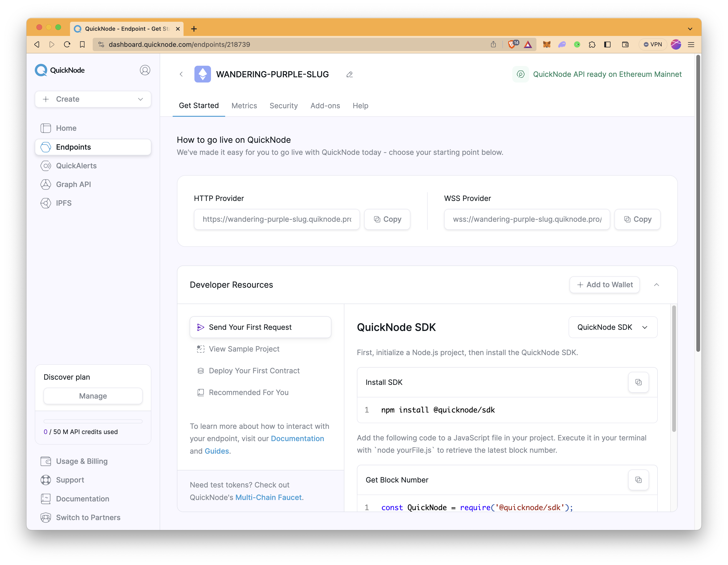Click the Ethereum network icon next to endpoint name

[203, 74]
